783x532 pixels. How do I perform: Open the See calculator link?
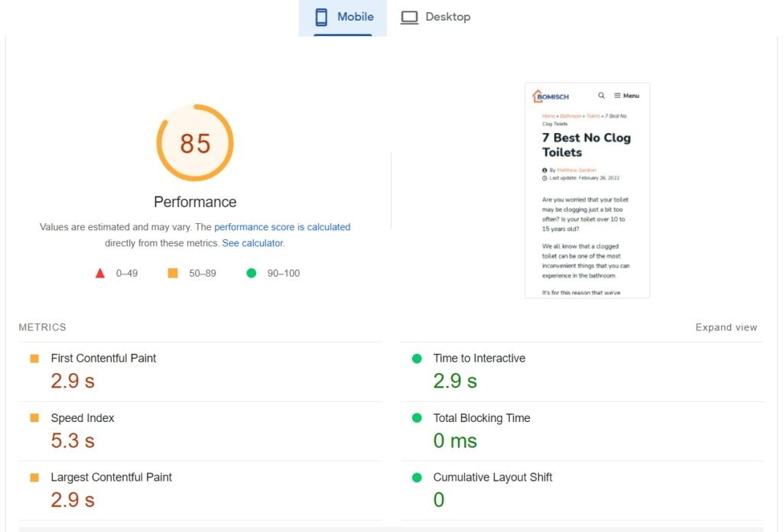click(x=252, y=243)
